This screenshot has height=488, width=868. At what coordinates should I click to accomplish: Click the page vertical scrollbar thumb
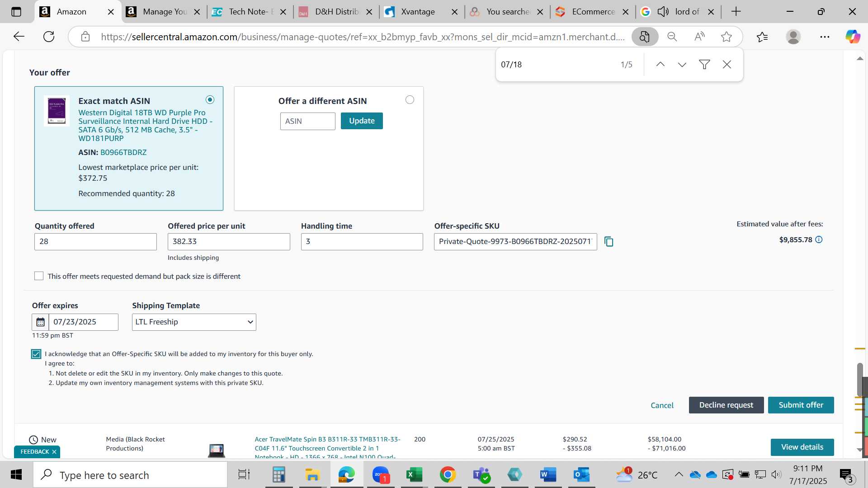(x=859, y=380)
